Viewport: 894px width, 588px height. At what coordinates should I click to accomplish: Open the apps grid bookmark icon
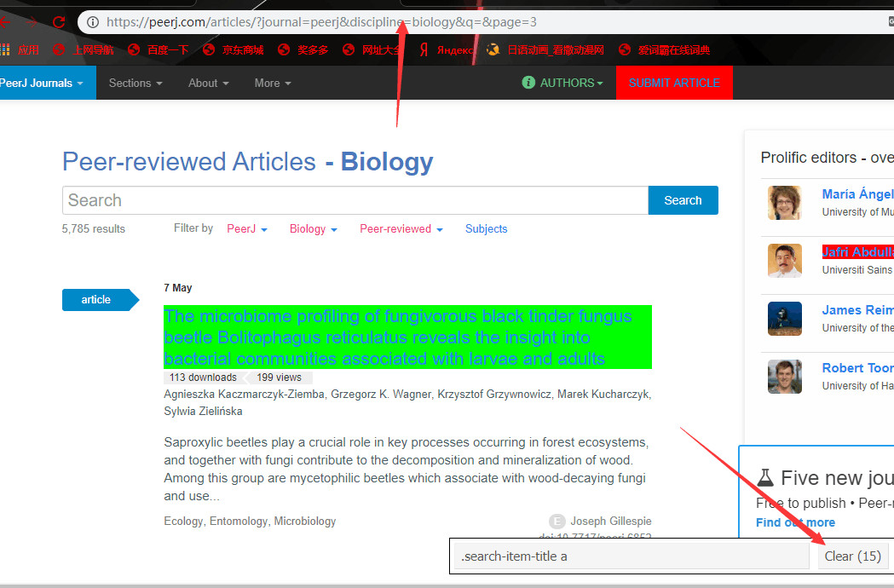pyautogui.click(x=4, y=49)
